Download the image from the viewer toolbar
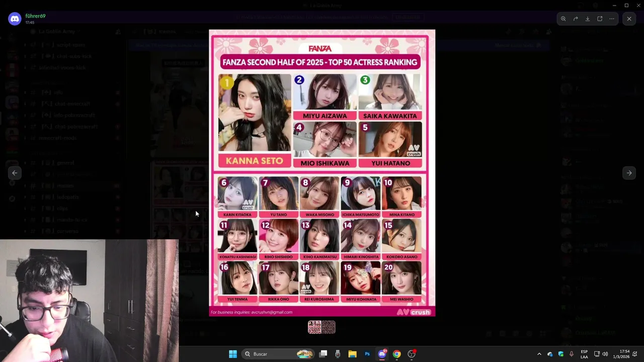Image resolution: width=644 pixels, height=362 pixels. coord(588,19)
